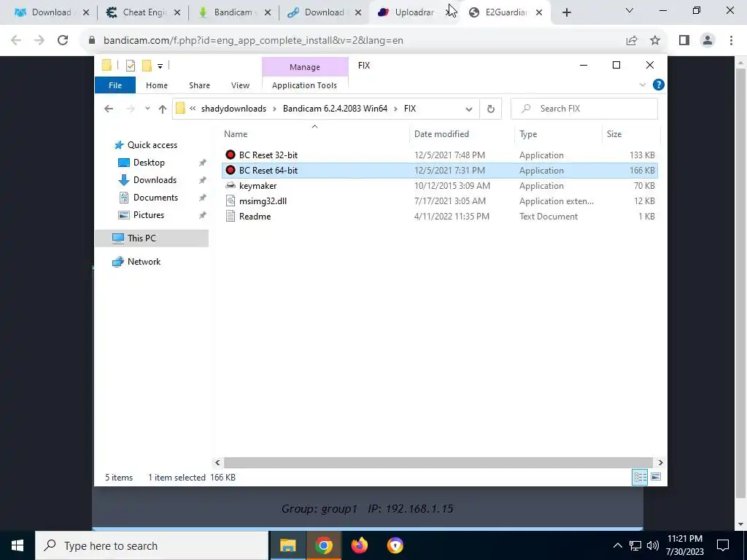The image size is (747, 560).
Task: Click the Search FIX input box
Action: (584, 109)
